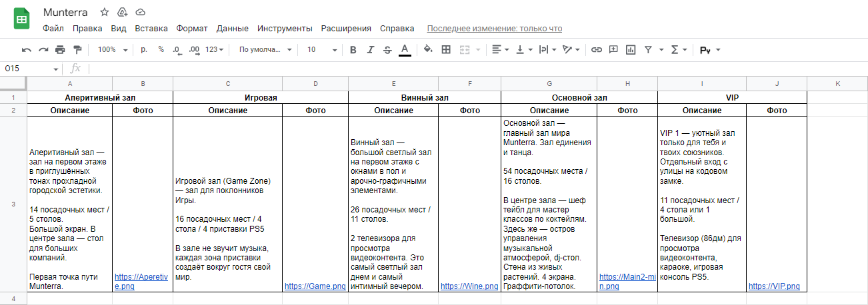Toggle italic formatting
This screenshot has height=305, width=868.
371,49
